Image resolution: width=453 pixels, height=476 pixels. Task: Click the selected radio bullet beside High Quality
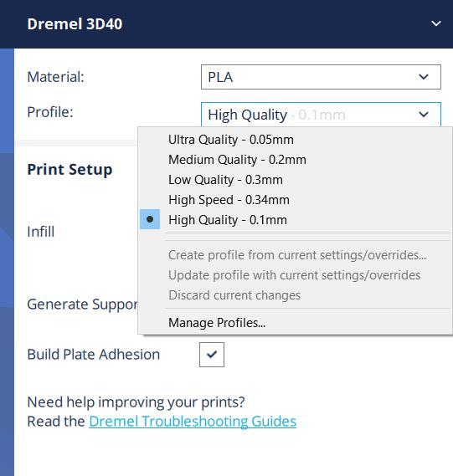click(150, 219)
